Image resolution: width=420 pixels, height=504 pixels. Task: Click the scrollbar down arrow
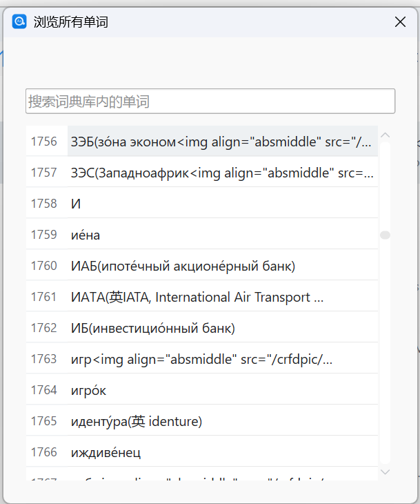pos(385,472)
